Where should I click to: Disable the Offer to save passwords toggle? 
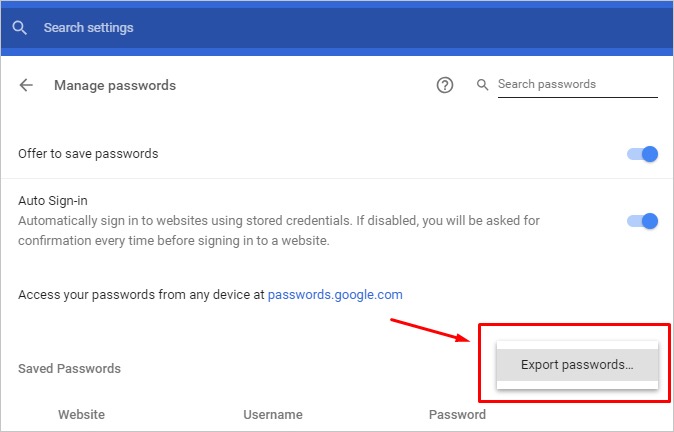click(x=642, y=154)
